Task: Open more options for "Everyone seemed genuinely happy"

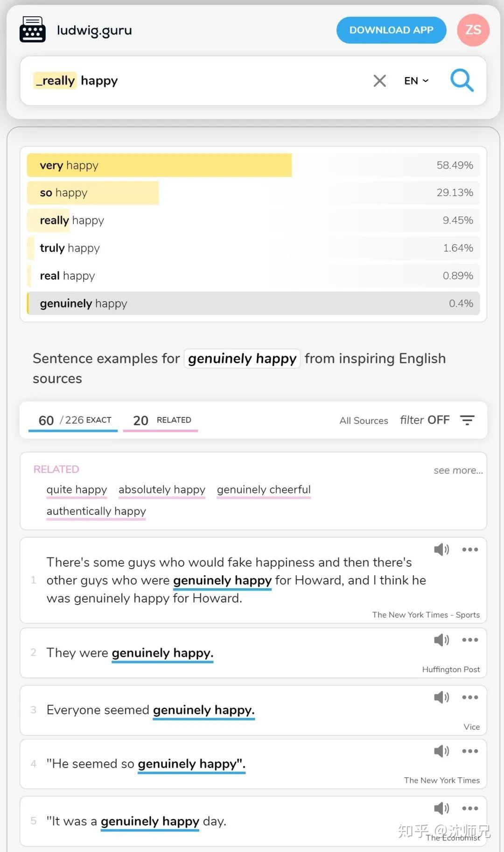Action: 469,697
